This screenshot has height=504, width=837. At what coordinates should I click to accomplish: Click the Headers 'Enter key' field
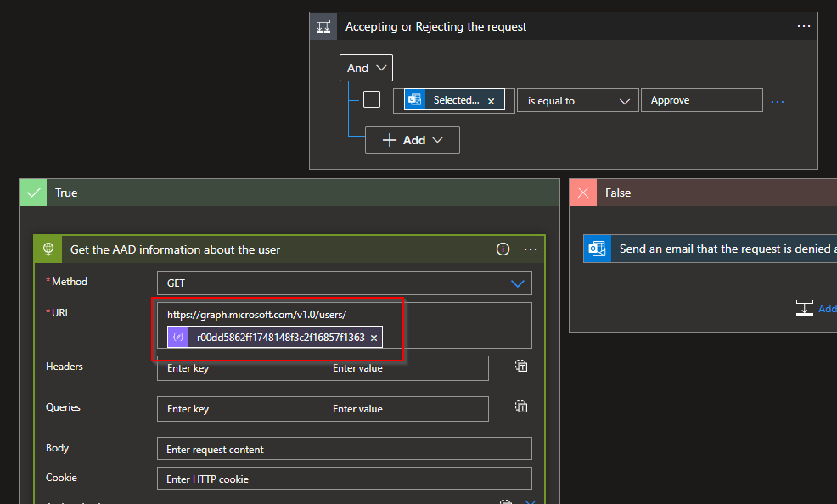240,368
